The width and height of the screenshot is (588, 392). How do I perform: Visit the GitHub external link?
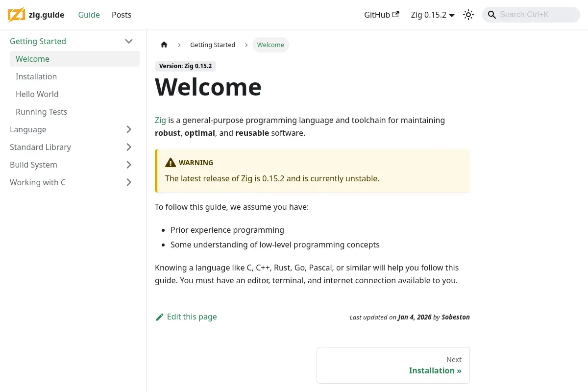click(x=382, y=15)
